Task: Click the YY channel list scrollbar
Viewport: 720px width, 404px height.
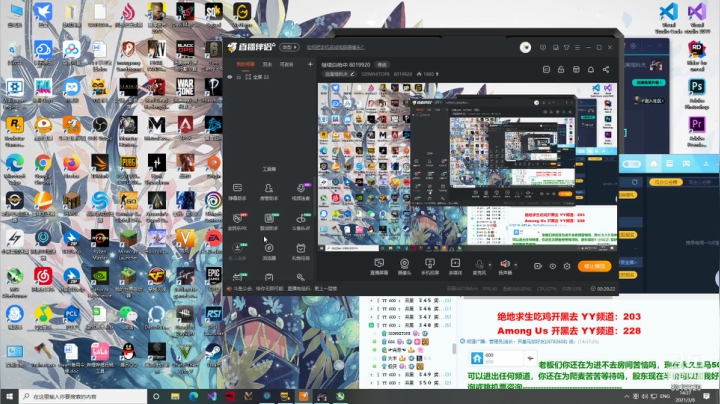Action: click(x=454, y=349)
